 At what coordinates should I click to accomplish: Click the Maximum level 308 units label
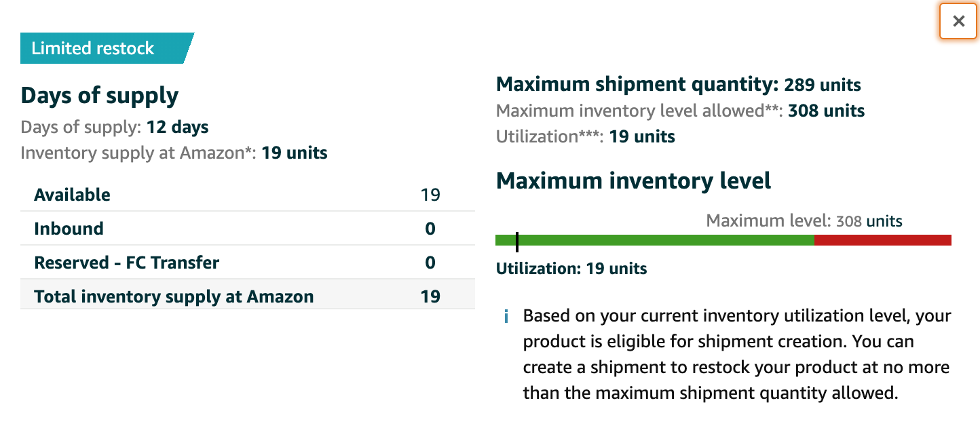[804, 220]
